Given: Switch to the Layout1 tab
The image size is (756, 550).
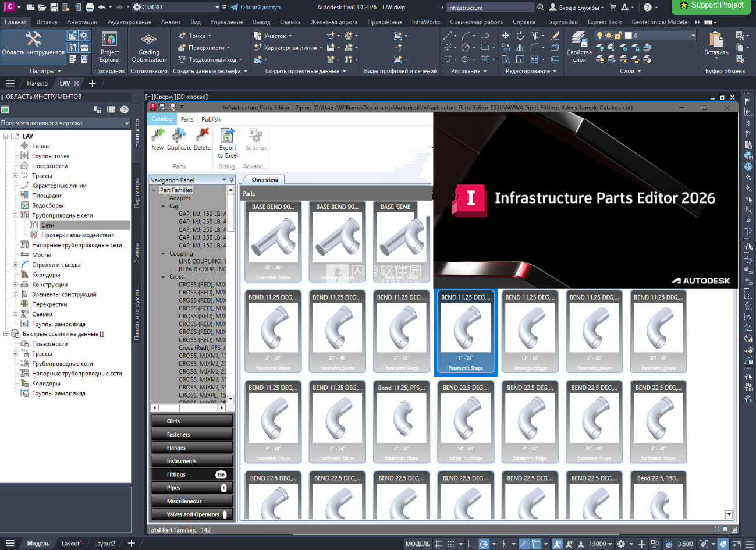Looking at the screenshot, I should click(72, 544).
